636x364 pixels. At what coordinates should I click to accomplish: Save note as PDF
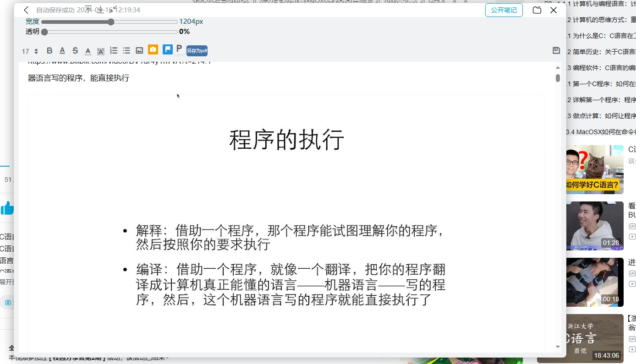[x=197, y=51]
